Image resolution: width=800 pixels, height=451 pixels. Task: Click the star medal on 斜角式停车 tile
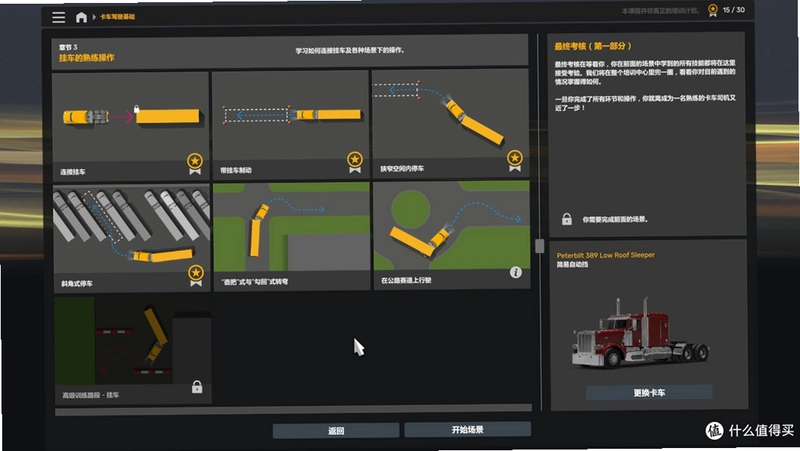[x=196, y=275]
